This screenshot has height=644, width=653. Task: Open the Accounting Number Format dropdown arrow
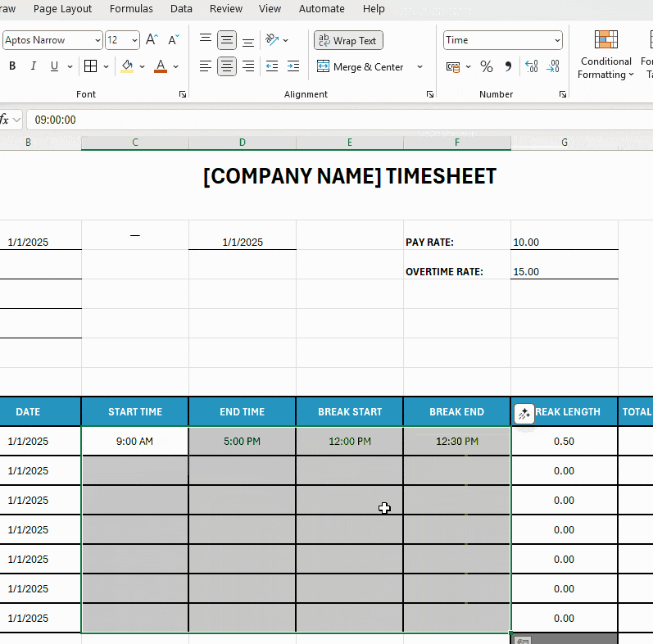[x=468, y=66]
